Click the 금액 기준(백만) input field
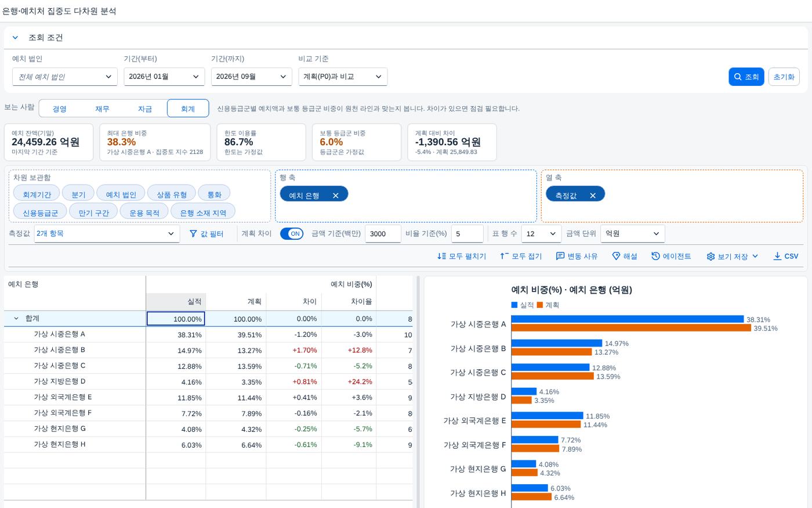Image resolution: width=812 pixels, height=508 pixels. click(383, 233)
